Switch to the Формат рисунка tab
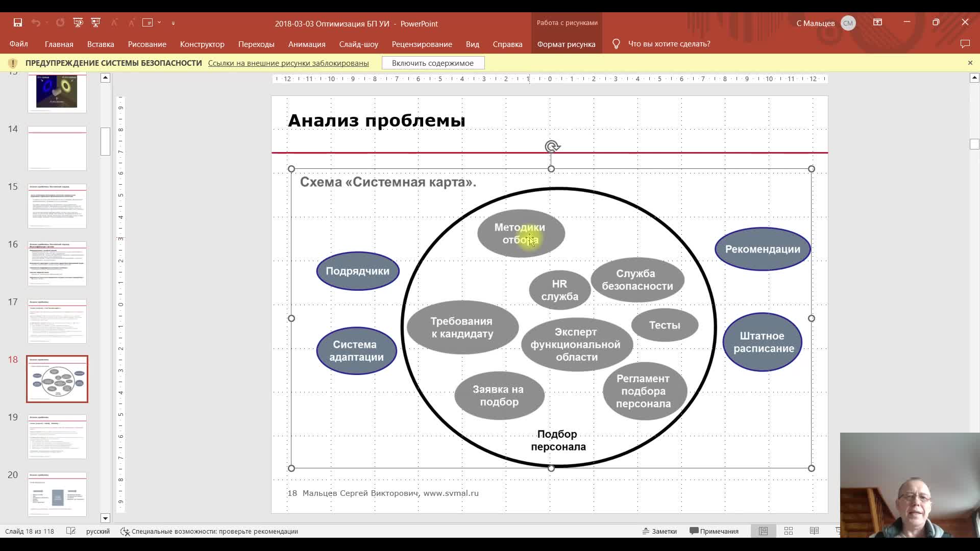This screenshot has width=980, height=551. (x=566, y=44)
